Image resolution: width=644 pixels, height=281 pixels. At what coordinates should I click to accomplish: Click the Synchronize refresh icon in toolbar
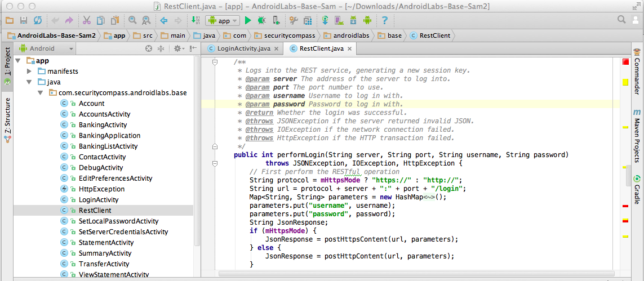(38, 20)
